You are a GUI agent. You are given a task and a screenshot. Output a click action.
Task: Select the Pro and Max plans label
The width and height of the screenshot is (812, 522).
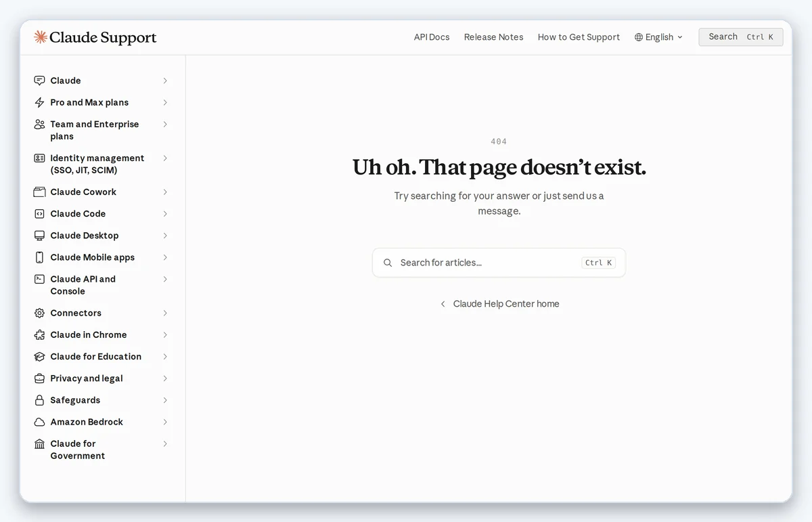click(89, 102)
